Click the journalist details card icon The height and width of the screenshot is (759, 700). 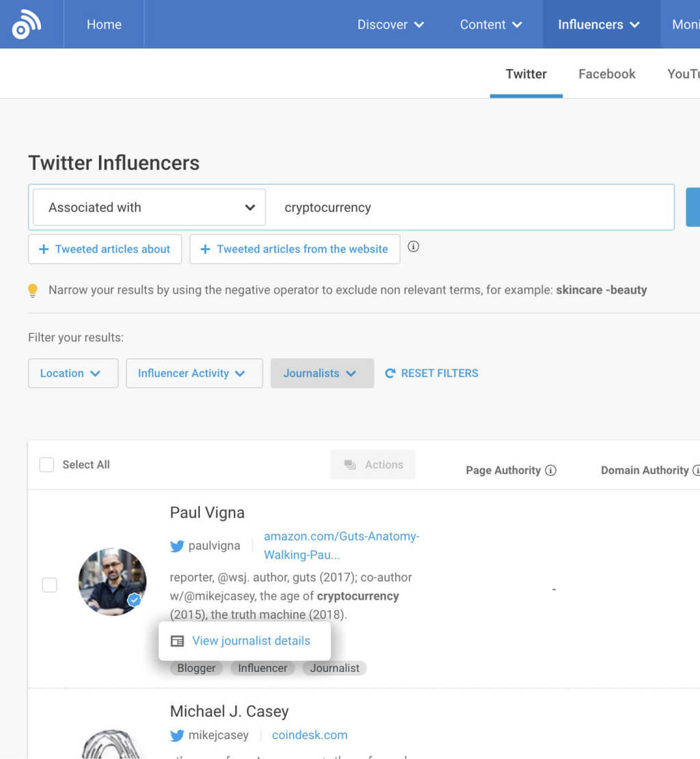click(177, 641)
